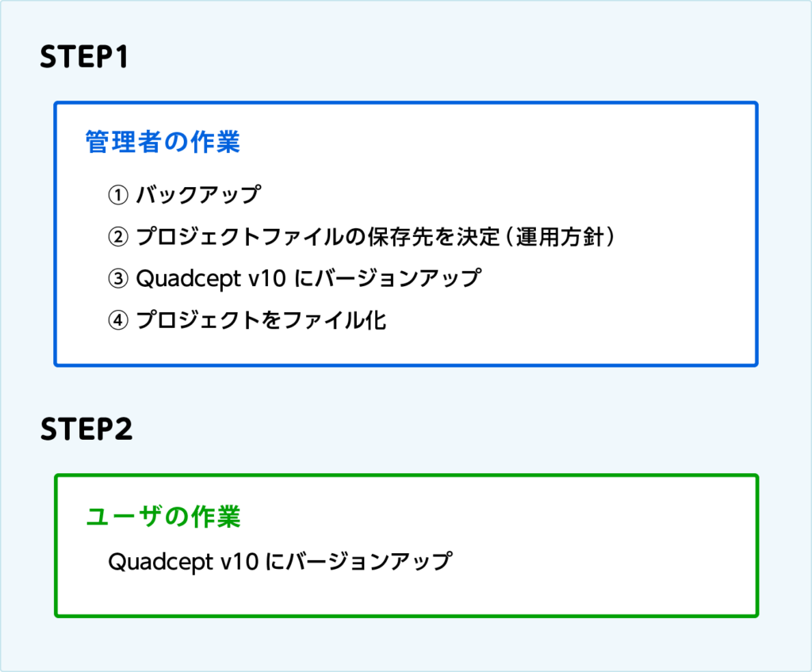Image resolution: width=812 pixels, height=672 pixels.
Task: Click the STEP2 heading
Action: tap(86, 429)
